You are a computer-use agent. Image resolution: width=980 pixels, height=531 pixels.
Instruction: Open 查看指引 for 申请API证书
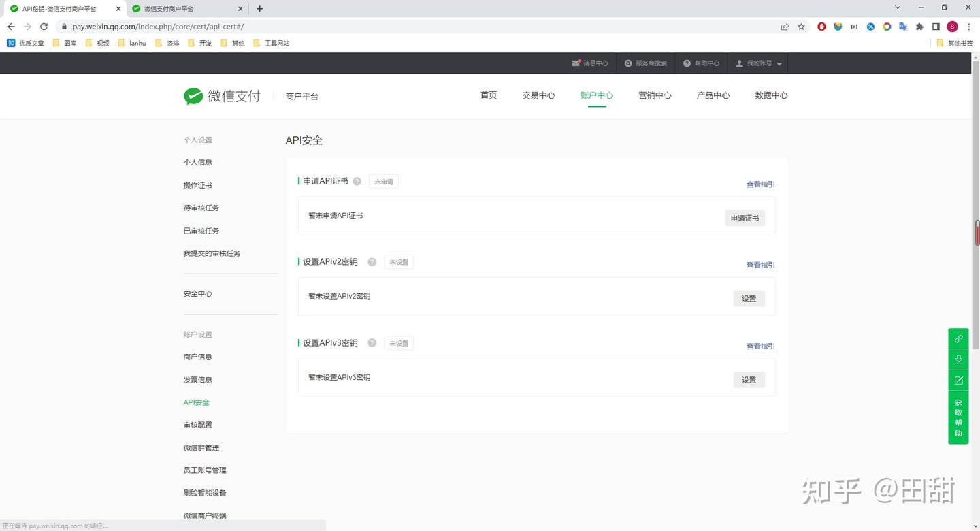760,184
